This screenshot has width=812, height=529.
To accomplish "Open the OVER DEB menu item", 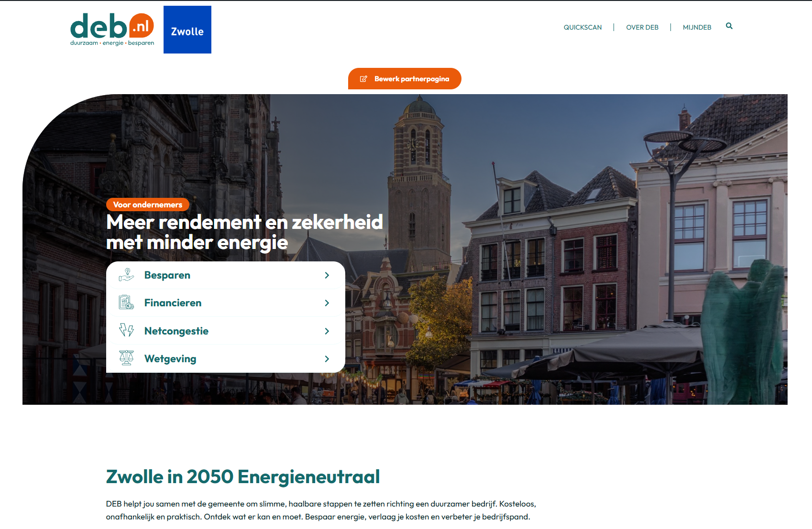I will pyautogui.click(x=642, y=27).
